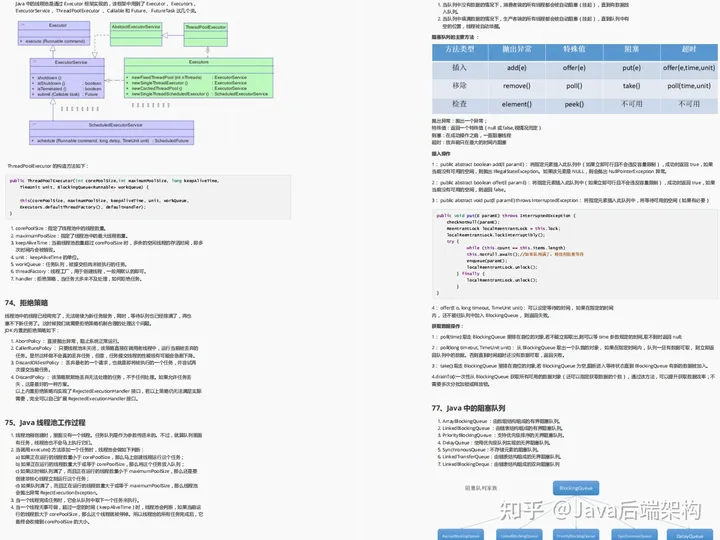Click list item '1. ArrayBlockingQueue'
Viewport: 720px width, 540px height.
498,421
